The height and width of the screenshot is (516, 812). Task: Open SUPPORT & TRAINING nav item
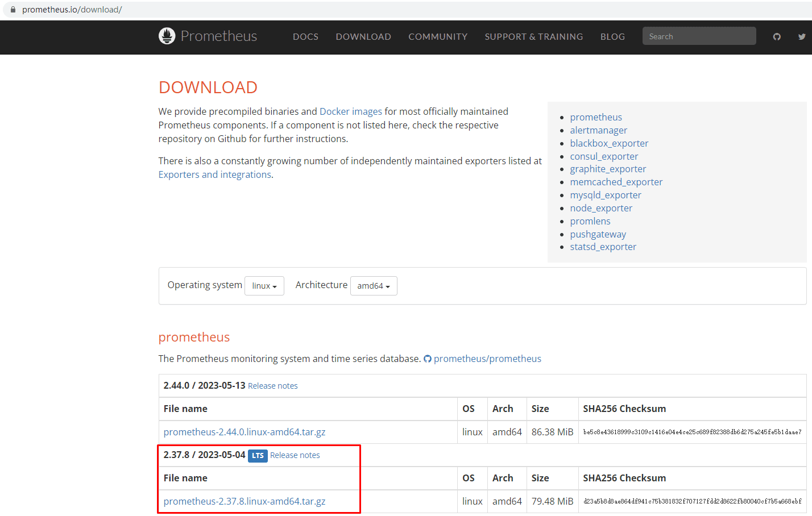coord(534,36)
